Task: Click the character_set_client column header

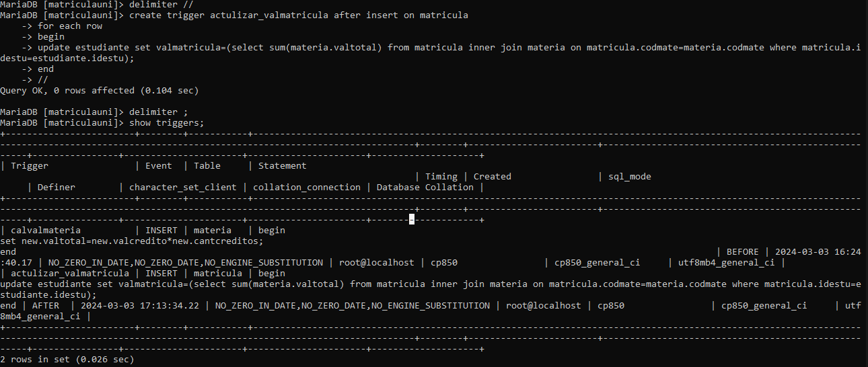Action: (182, 188)
